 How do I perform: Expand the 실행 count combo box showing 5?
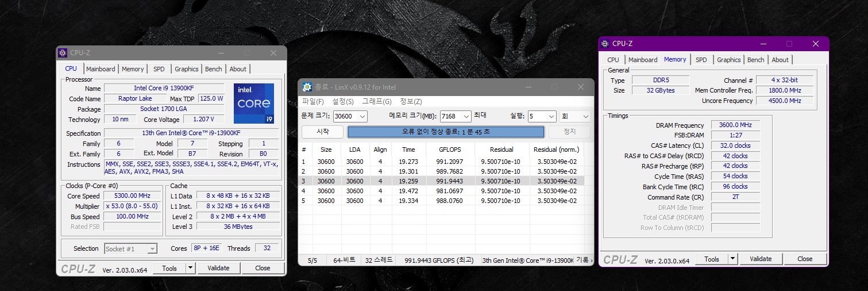click(550, 117)
